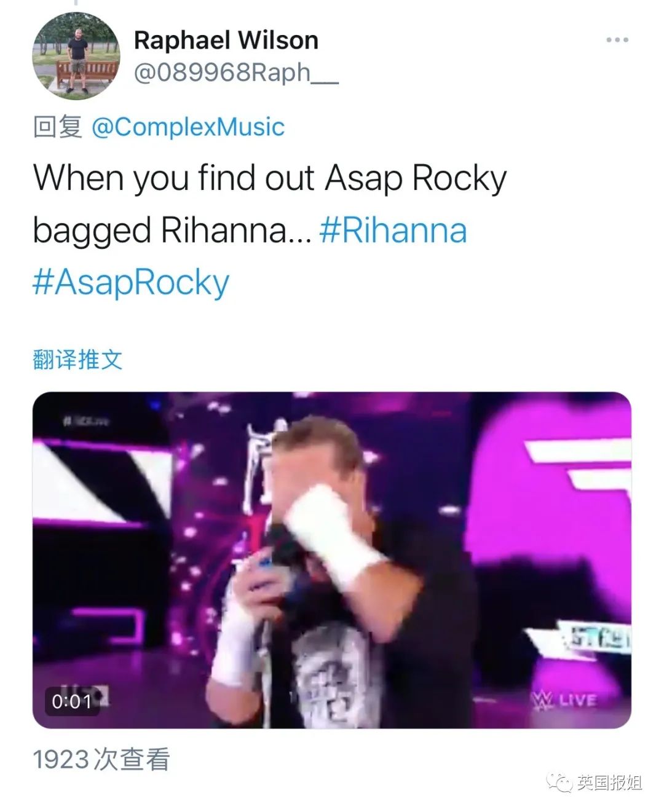
Task: Open the three-dot more options menu
Action: click(617, 40)
